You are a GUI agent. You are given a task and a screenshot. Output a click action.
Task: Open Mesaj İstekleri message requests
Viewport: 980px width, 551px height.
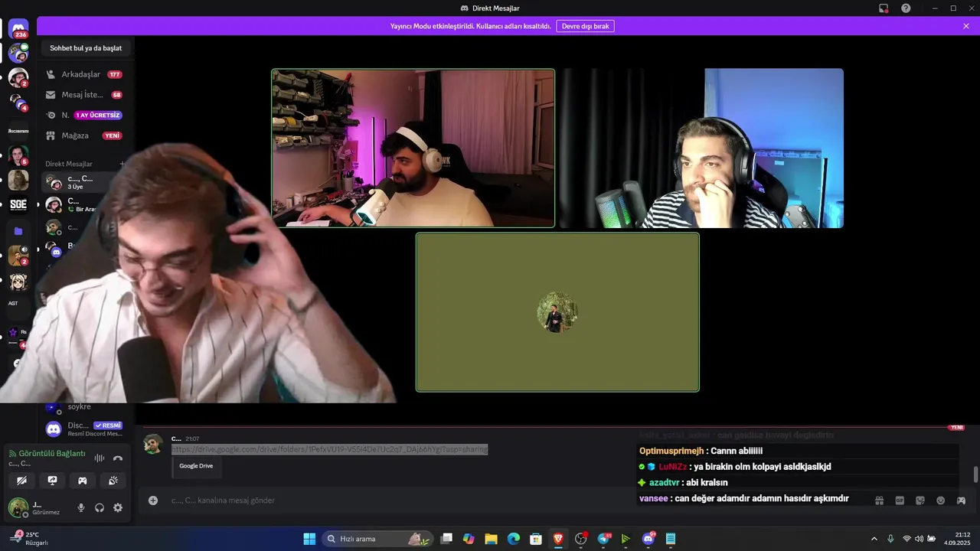(86, 95)
